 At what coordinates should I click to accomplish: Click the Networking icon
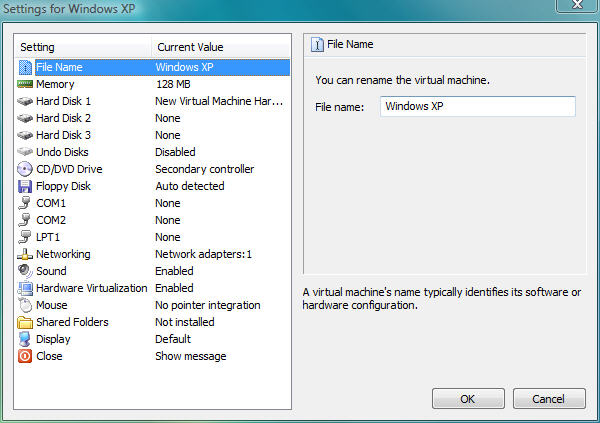25,254
